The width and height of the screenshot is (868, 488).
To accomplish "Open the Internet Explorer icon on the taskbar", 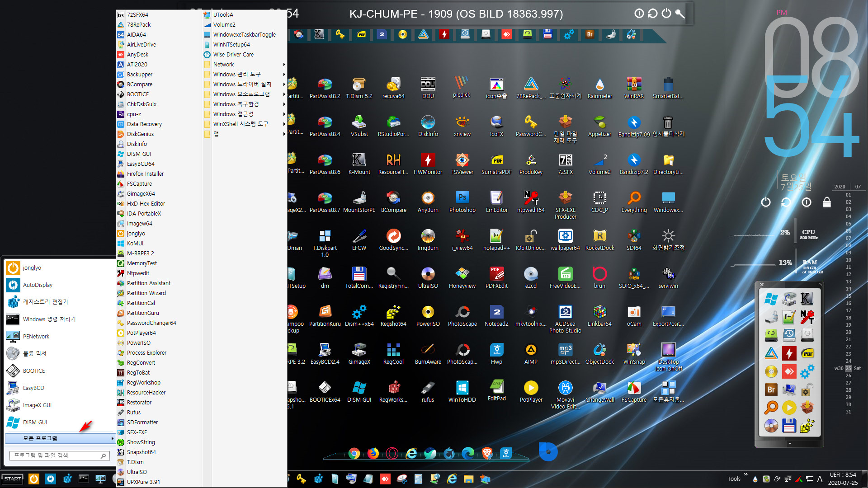I will pyautogui.click(x=452, y=479).
